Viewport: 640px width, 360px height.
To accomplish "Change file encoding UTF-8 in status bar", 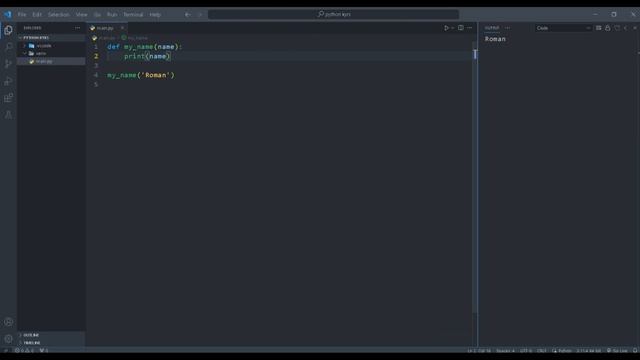I will coord(526,351).
